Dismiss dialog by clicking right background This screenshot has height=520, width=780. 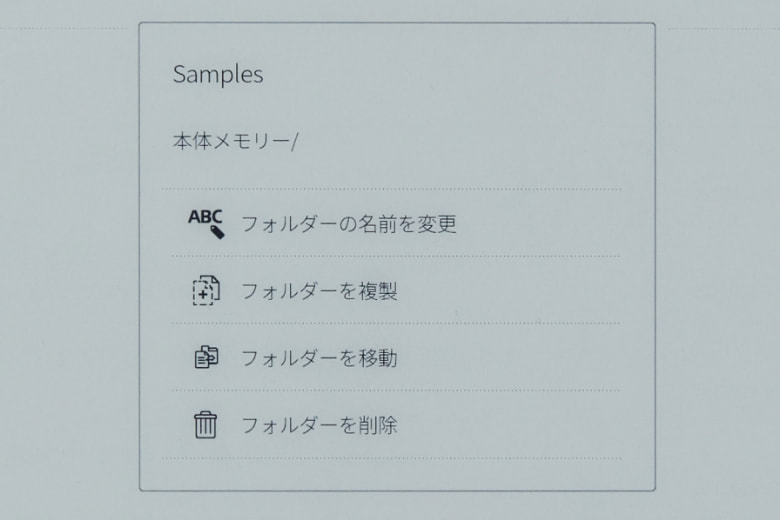[718, 260]
